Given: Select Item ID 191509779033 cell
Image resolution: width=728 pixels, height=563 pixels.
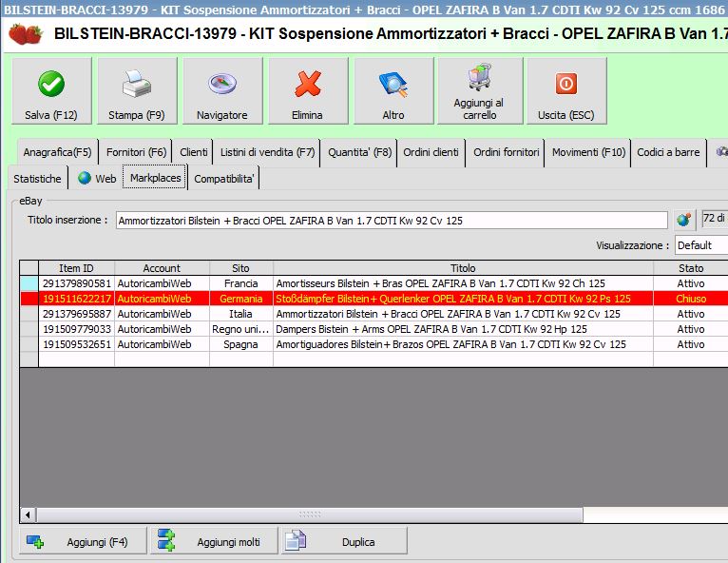Looking at the screenshot, I should click(x=77, y=329).
